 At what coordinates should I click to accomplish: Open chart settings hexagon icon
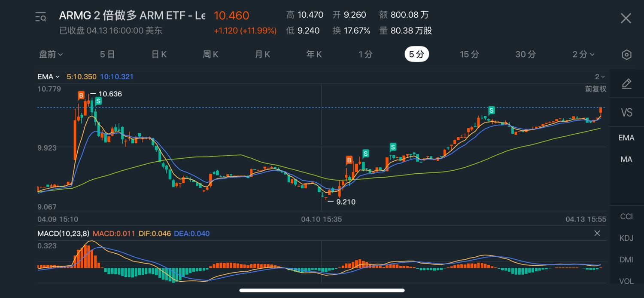point(626,55)
